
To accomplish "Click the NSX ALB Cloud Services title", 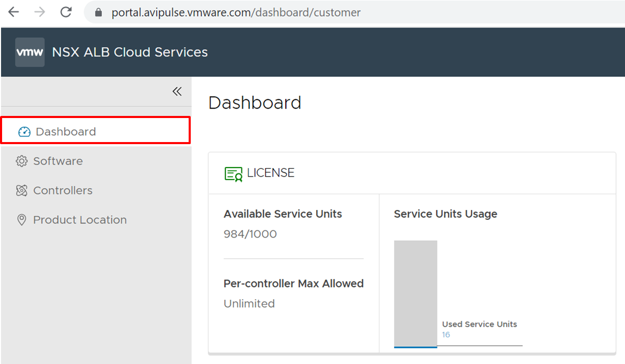I will point(130,52).
